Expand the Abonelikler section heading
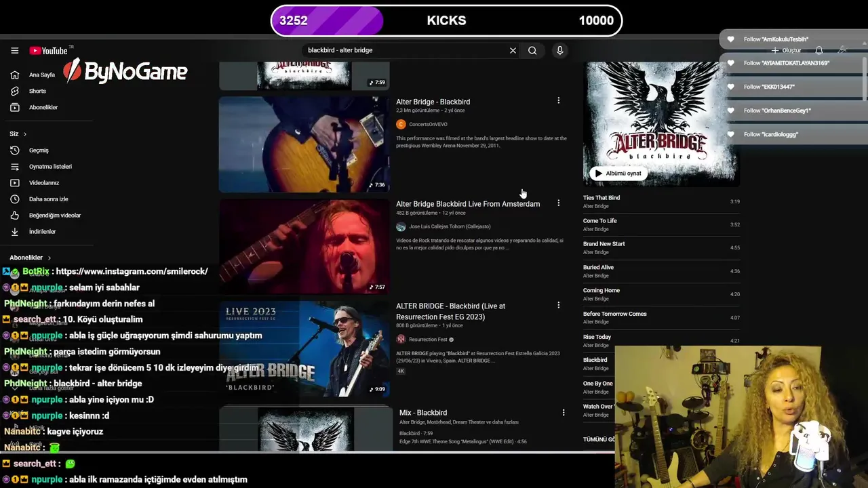 [31, 258]
